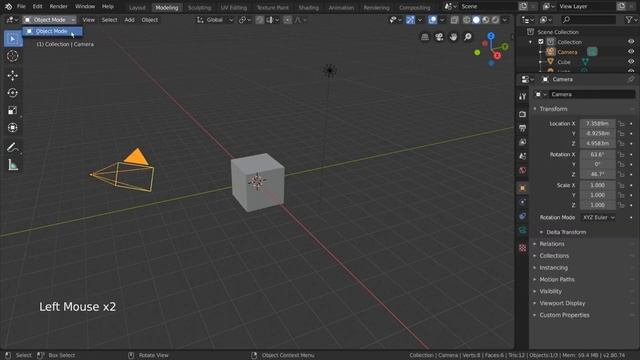640x360 pixels.
Task: Open the Scene properties tab
Action: pos(522,156)
